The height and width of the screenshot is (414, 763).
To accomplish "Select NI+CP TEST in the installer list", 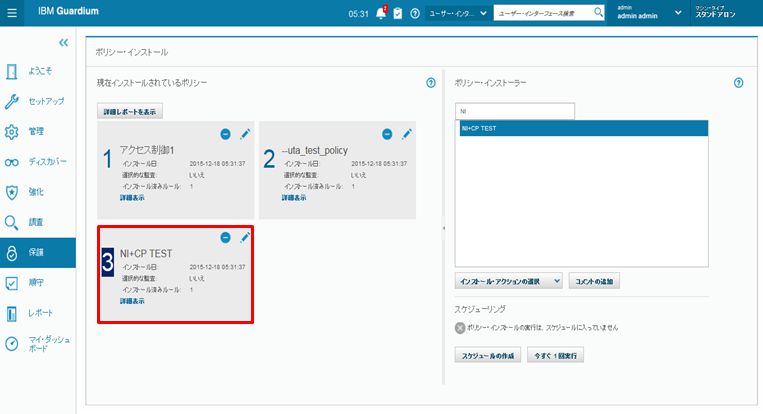I will point(581,128).
